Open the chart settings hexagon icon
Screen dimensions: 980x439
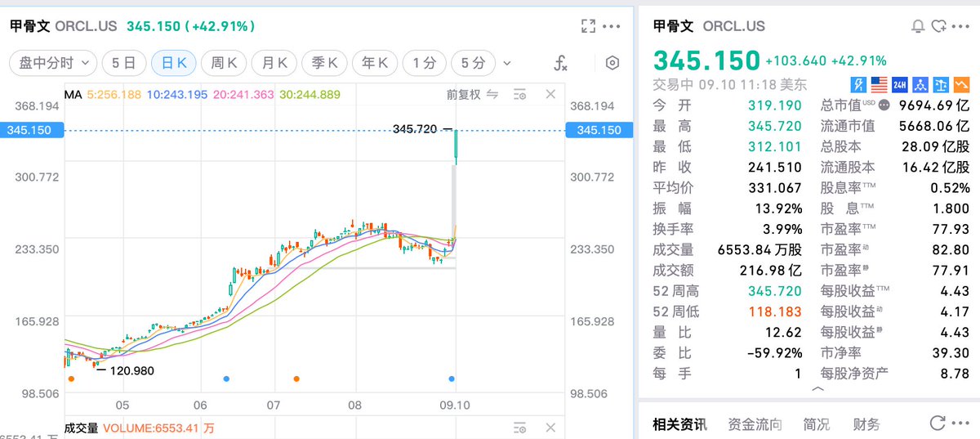pyautogui.click(x=612, y=63)
